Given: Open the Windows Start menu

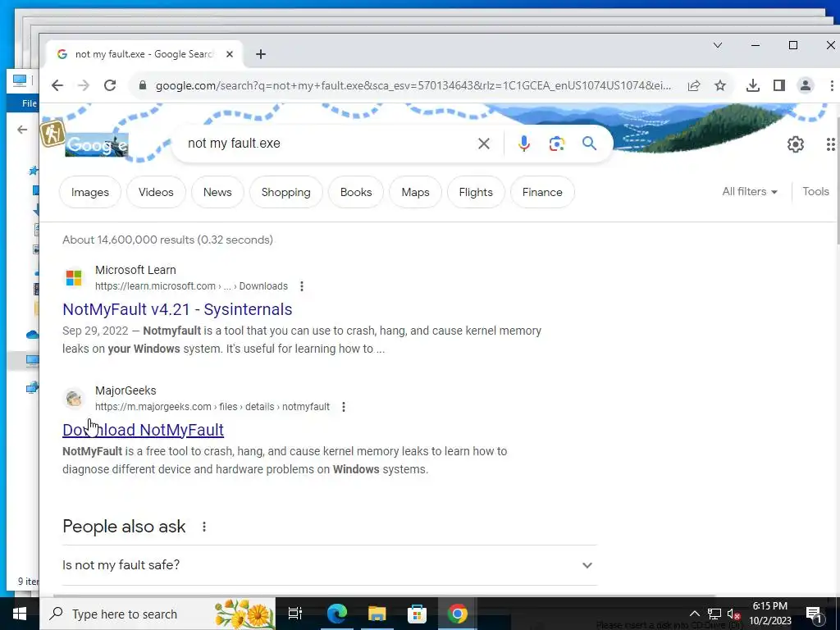Looking at the screenshot, I should pyautogui.click(x=20, y=614).
